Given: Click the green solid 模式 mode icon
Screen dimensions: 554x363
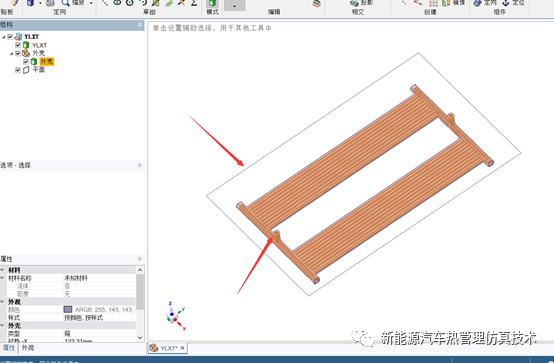Looking at the screenshot, I should (212, 4).
